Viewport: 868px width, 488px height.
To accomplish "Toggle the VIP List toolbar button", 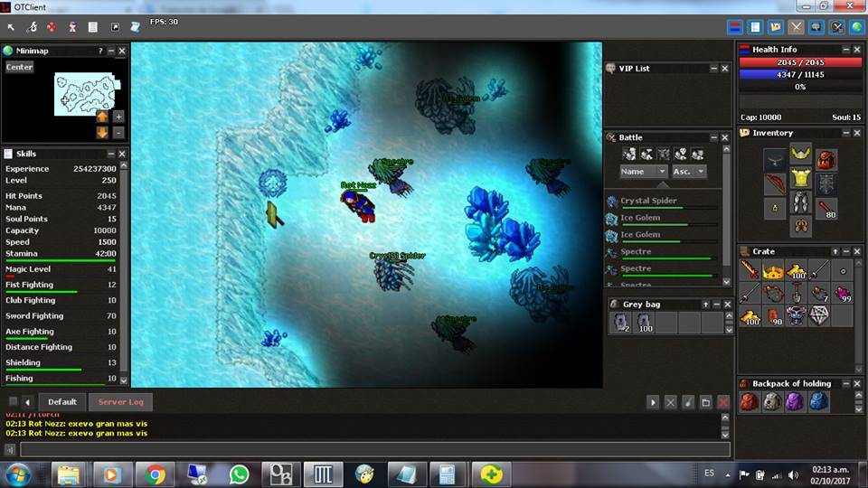I will [x=816, y=27].
